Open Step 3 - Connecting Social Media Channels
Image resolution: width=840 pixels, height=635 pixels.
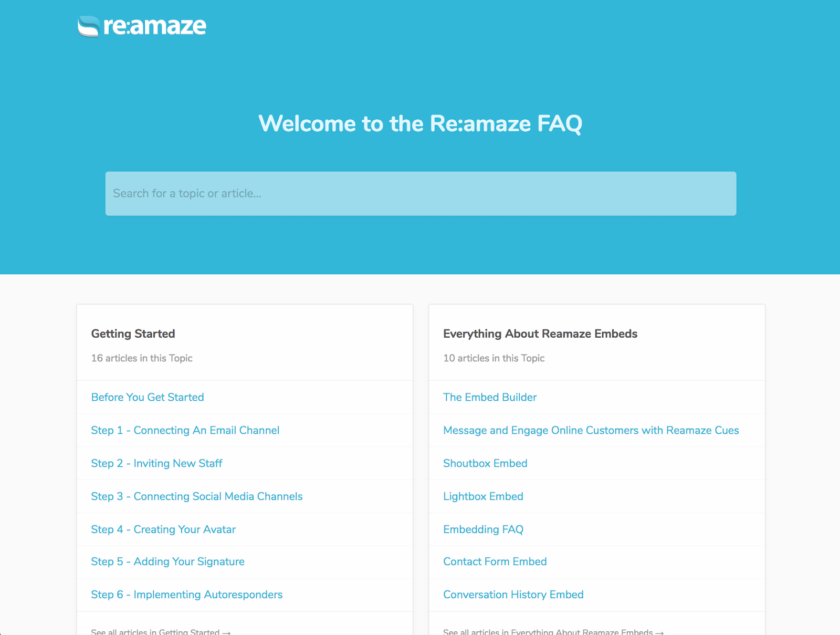coord(196,496)
